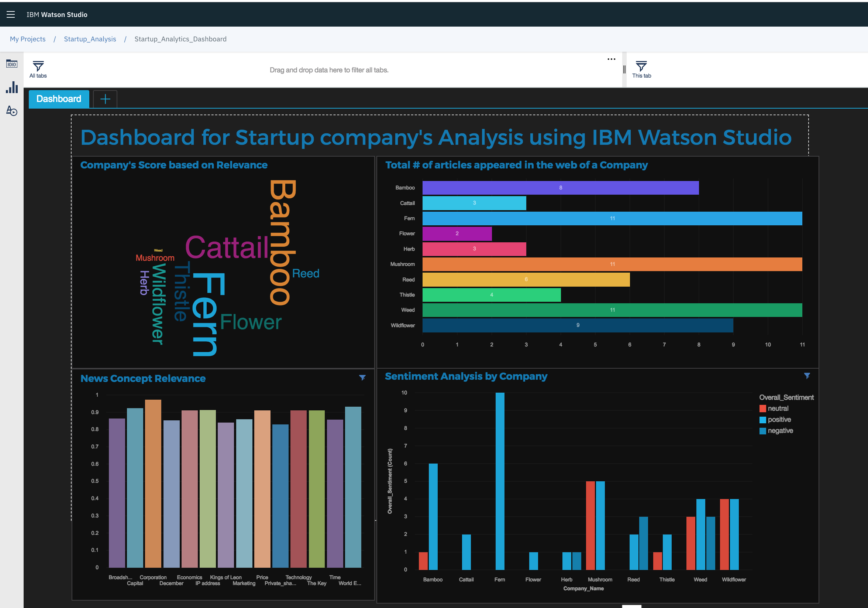Select the Dashboard tab
Screen dimensions: 868x608
59,99
